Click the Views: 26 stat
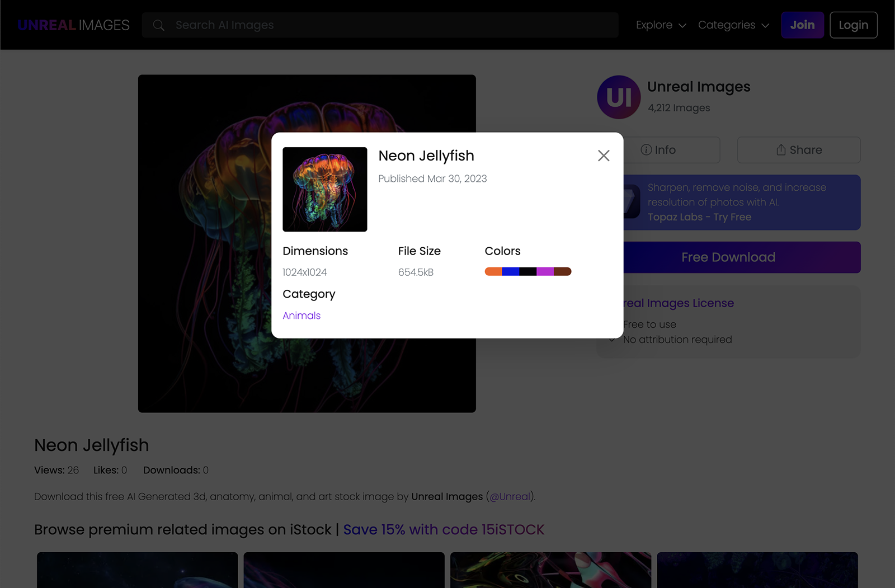Image resolution: width=895 pixels, height=588 pixels. (56, 470)
